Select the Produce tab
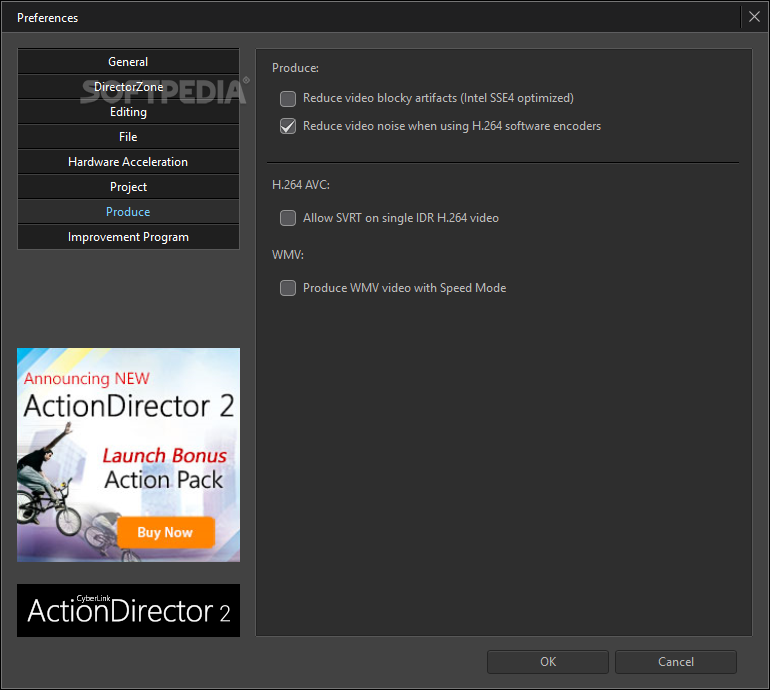 tap(128, 212)
